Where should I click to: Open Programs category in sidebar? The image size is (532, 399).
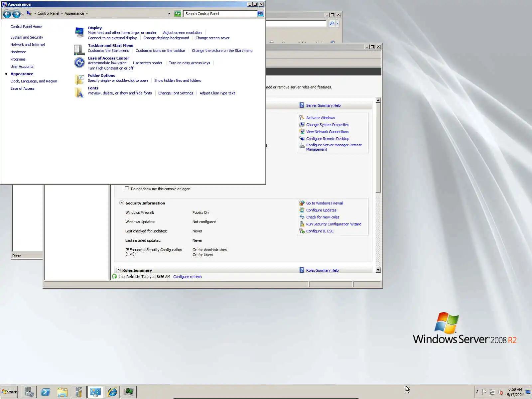tap(18, 59)
